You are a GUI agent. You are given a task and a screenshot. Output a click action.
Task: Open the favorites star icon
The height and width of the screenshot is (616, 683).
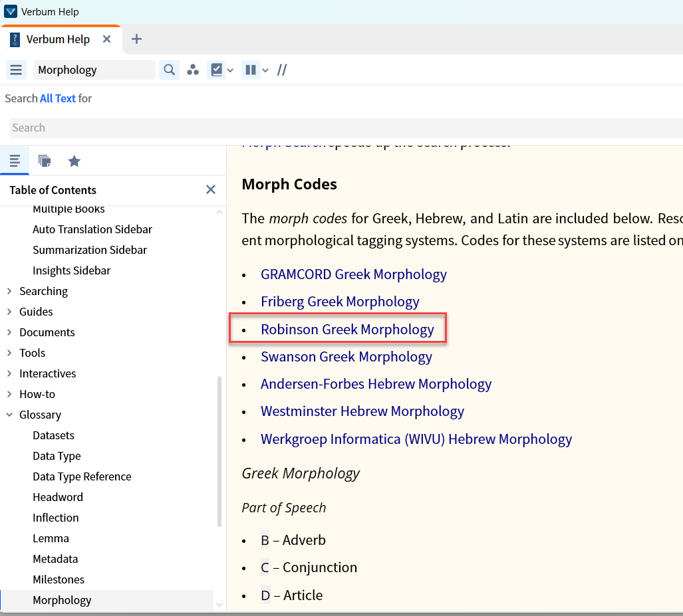pyautogui.click(x=74, y=161)
